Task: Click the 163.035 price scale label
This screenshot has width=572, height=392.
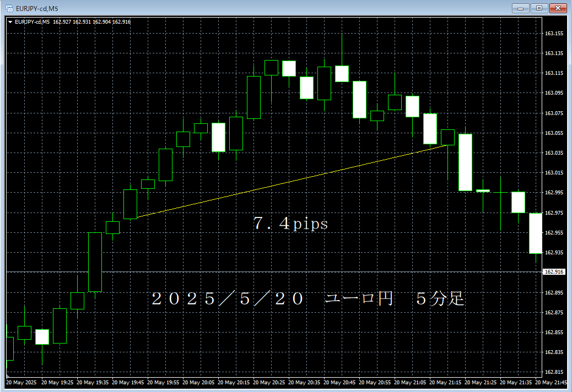Action: point(554,153)
